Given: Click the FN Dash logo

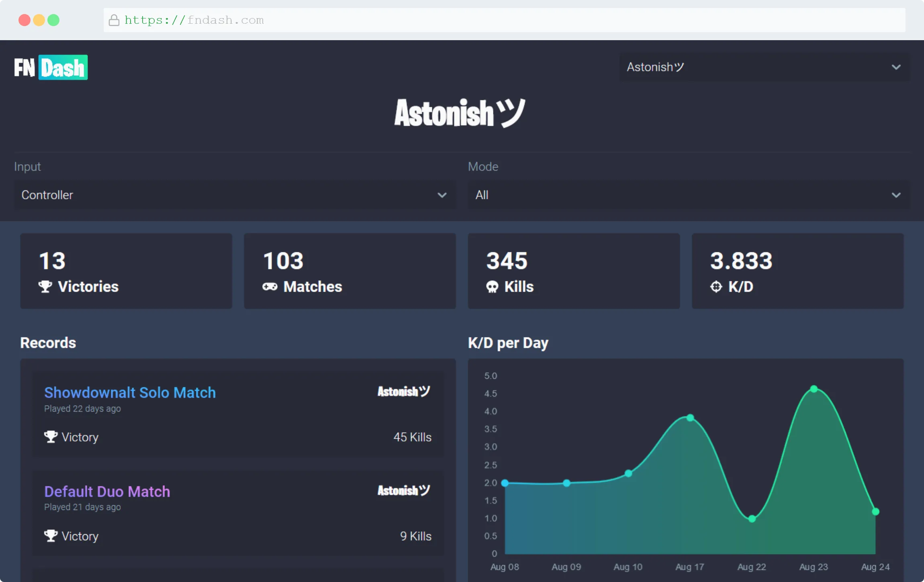Looking at the screenshot, I should (51, 67).
